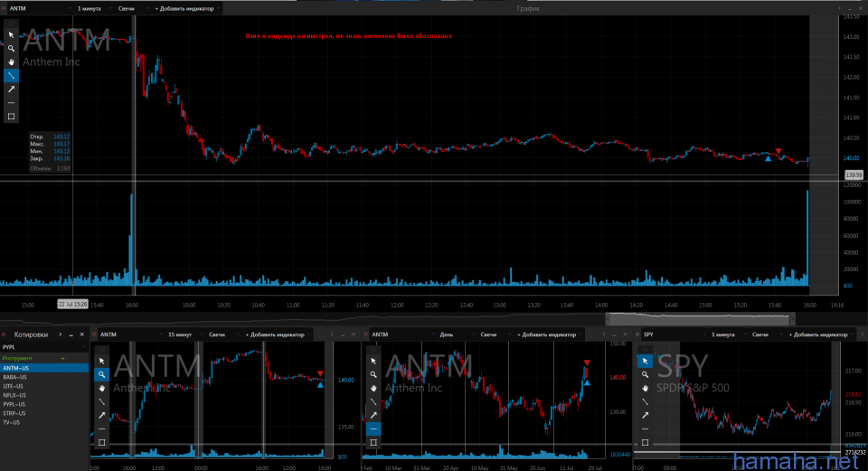Image resolution: width=868 pixels, height=471 pixels.
Task: Select horizontal line tool in SPY chart
Action: click(645, 429)
